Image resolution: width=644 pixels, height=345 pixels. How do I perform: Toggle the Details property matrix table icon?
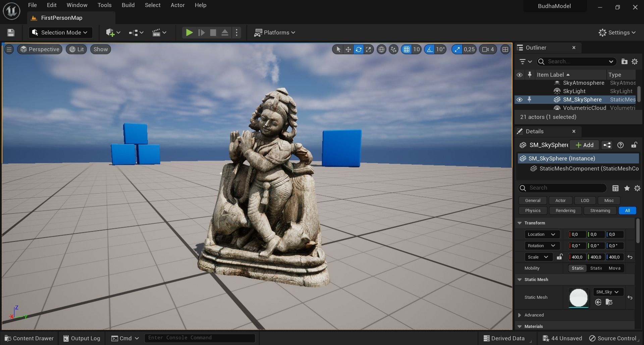(x=615, y=188)
